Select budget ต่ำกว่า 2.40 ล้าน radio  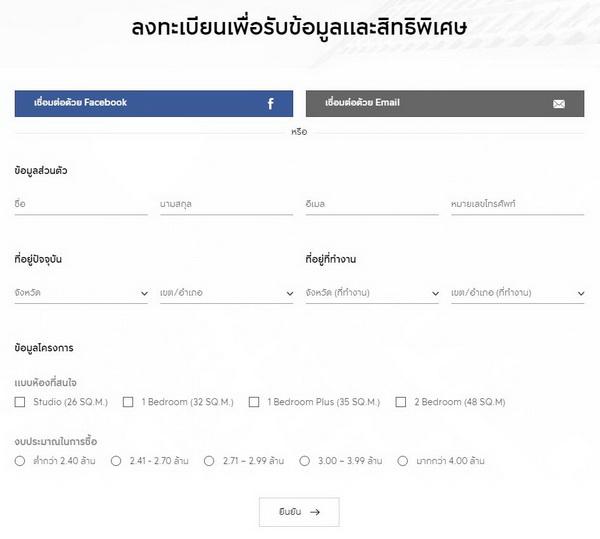tap(20, 461)
